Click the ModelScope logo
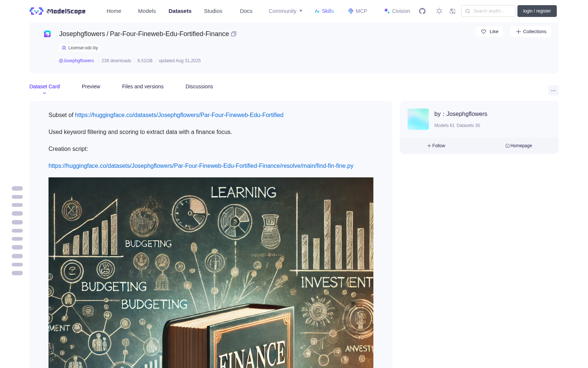This screenshot has height=368, width=588. pyautogui.click(x=57, y=11)
